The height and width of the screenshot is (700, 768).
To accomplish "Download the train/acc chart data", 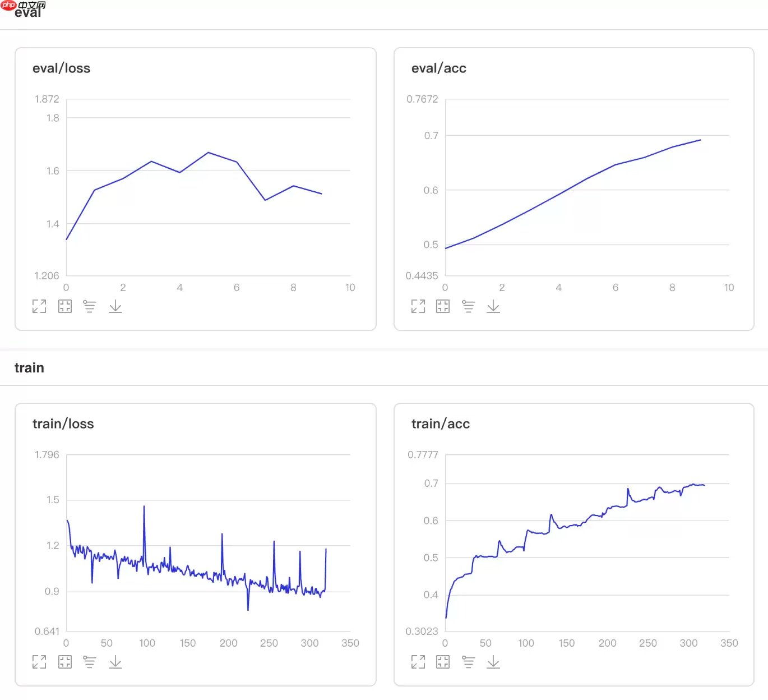I will (493, 662).
